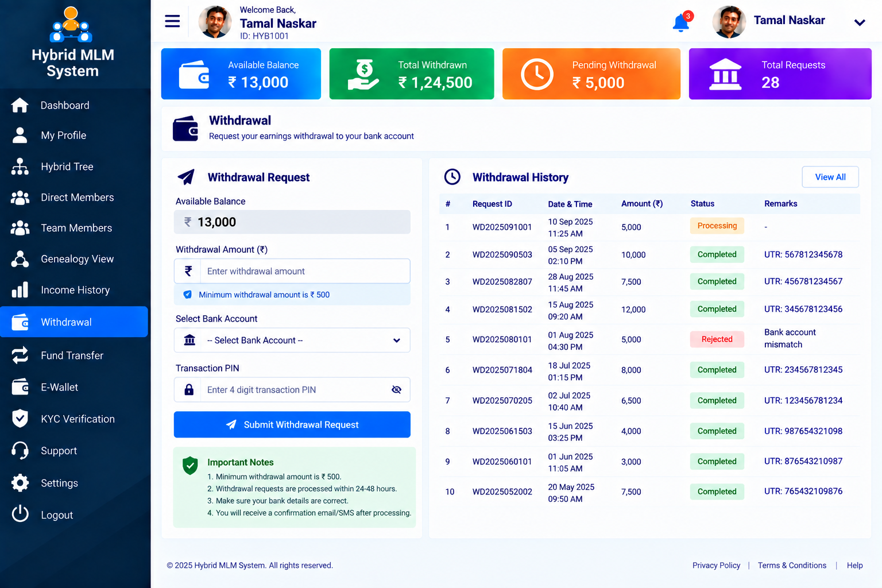Select E-Wallet menu item
This screenshot has height=588, width=882.
pyautogui.click(x=74, y=387)
